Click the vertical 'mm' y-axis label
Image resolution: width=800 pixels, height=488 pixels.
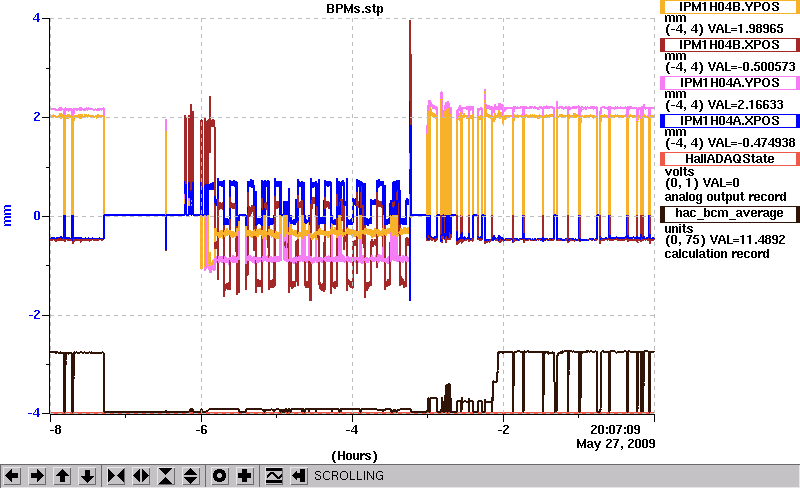(8, 215)
